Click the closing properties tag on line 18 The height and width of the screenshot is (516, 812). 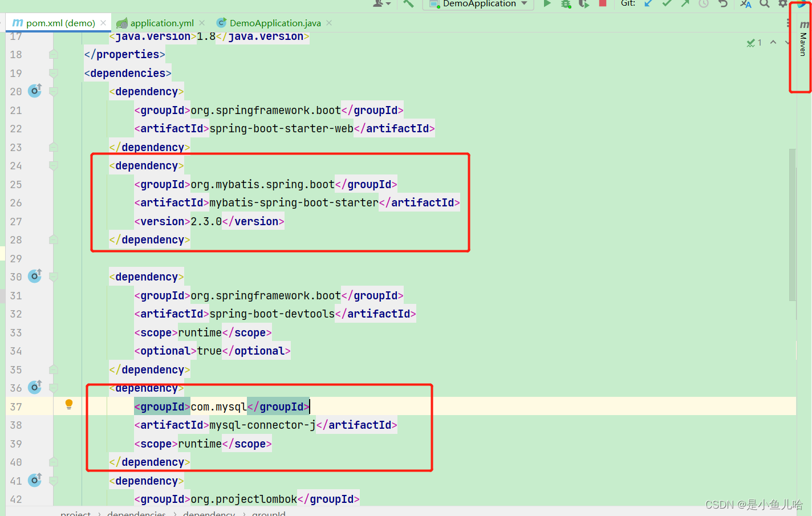125,54
